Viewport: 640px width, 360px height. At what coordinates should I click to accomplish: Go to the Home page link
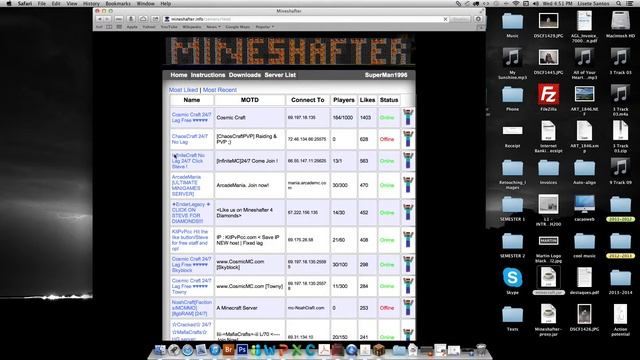[x=179, y=75]
